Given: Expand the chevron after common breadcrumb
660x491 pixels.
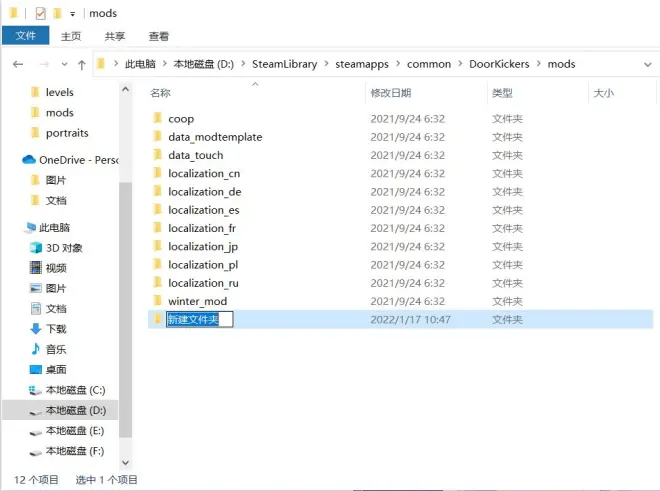Looking at the screenshot, I should 460,64.
